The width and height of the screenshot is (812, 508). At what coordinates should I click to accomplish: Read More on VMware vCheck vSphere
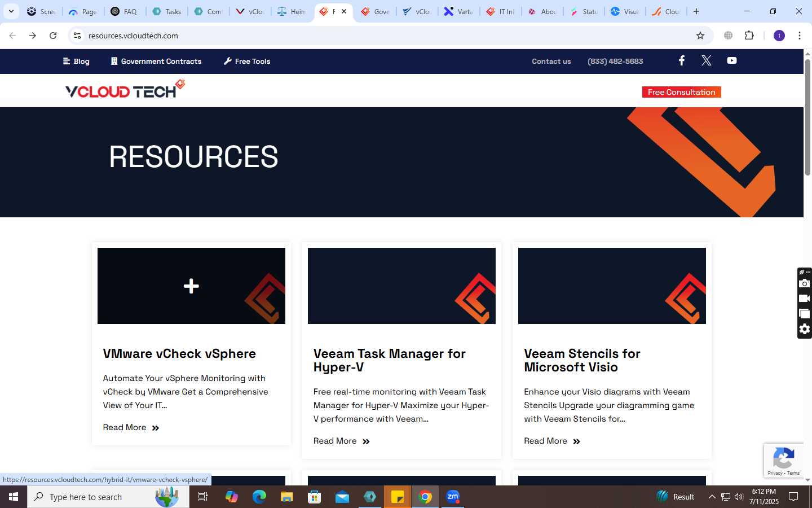click(131, 427)
